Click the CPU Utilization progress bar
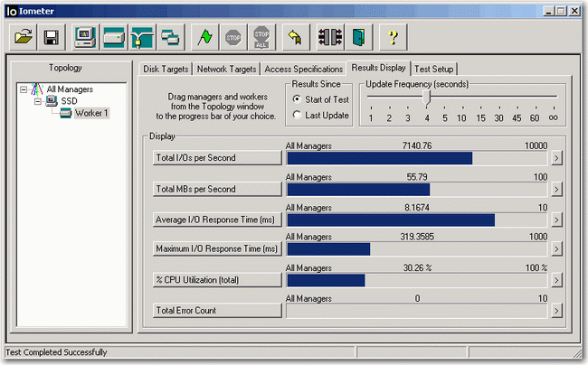588x365 pixels. tap(417, 280)
